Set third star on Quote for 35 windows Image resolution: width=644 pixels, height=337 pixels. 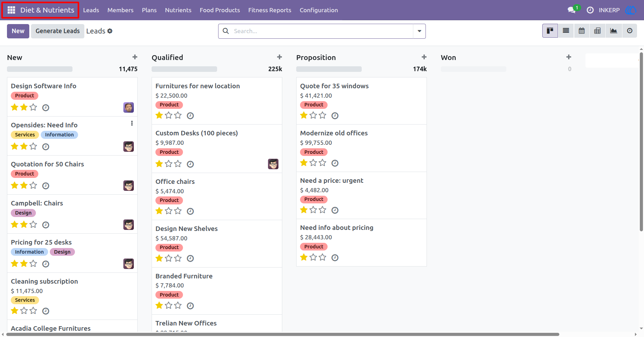click(322, 115)
